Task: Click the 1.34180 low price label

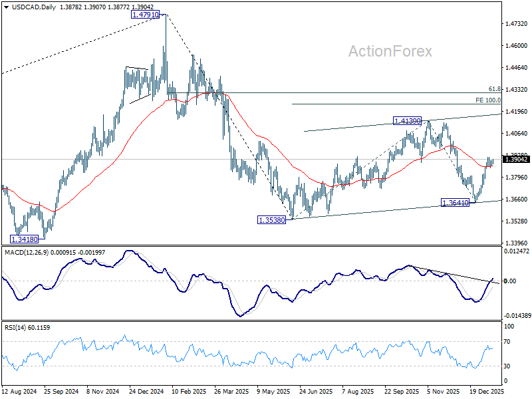Action: [25, 239]
